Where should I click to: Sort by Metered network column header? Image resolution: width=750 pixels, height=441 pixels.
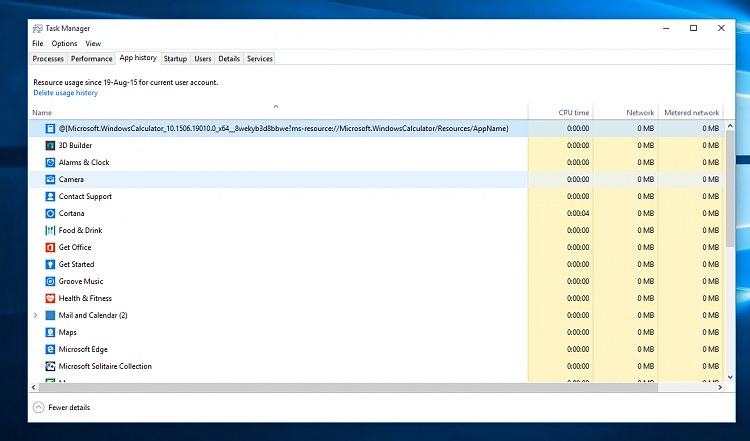[692, 112]
